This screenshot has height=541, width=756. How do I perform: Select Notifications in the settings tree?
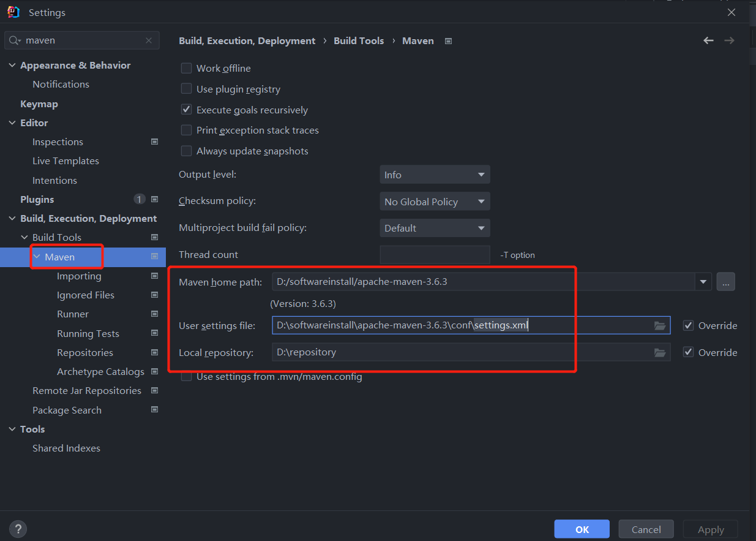tap(61, 84)
